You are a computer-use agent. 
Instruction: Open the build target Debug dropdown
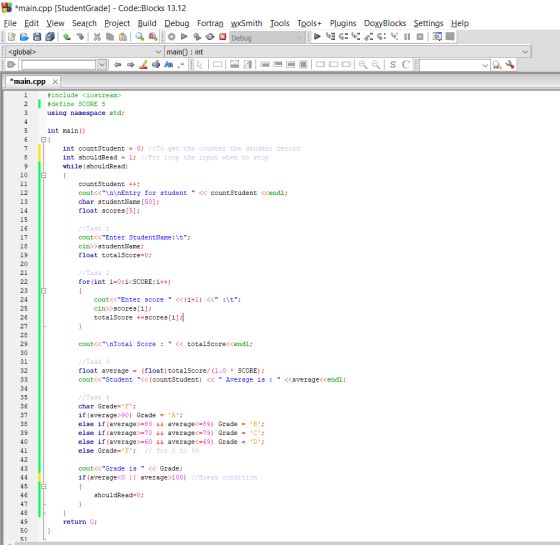[267, 38]
